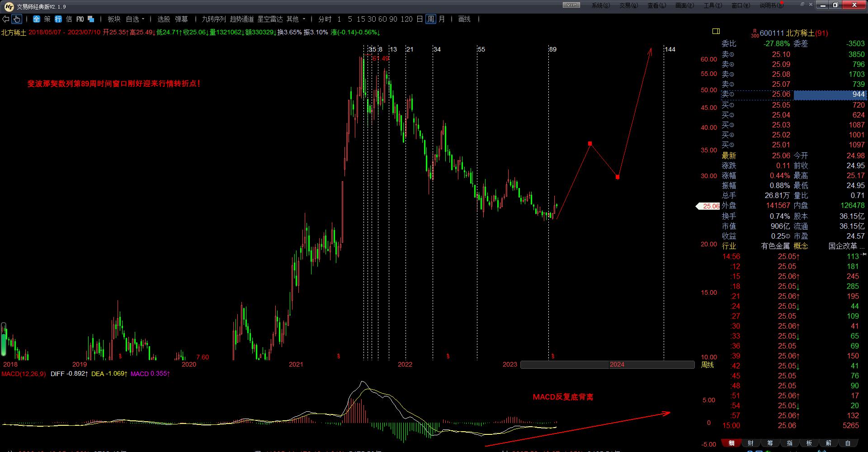This screenshot has height=452, width=868.
Task: Click the 144 Fibonacci time line label
Action: pyautogui.click(x=670, y=49)
